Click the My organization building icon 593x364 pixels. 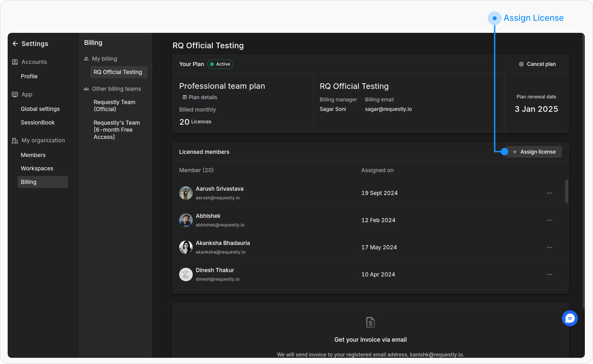(15, 141)
